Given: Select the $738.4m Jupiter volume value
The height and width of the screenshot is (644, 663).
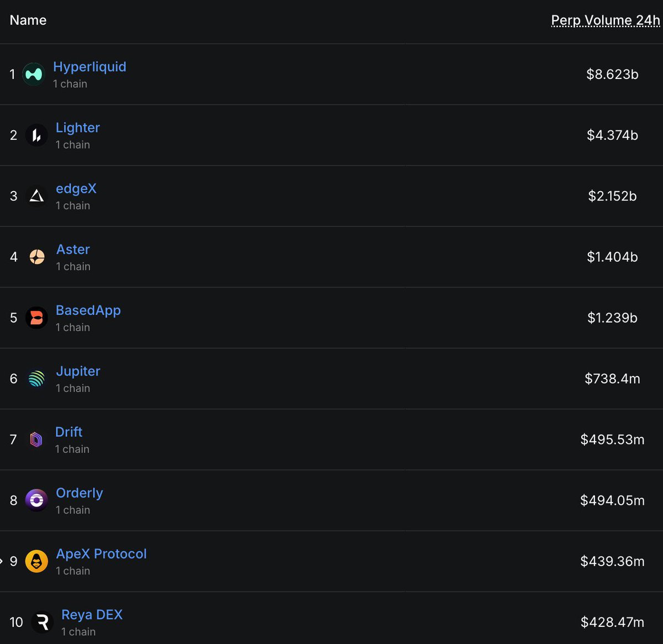Looking at the screenshot, I should pyautogui.click(x=612, y=378).
